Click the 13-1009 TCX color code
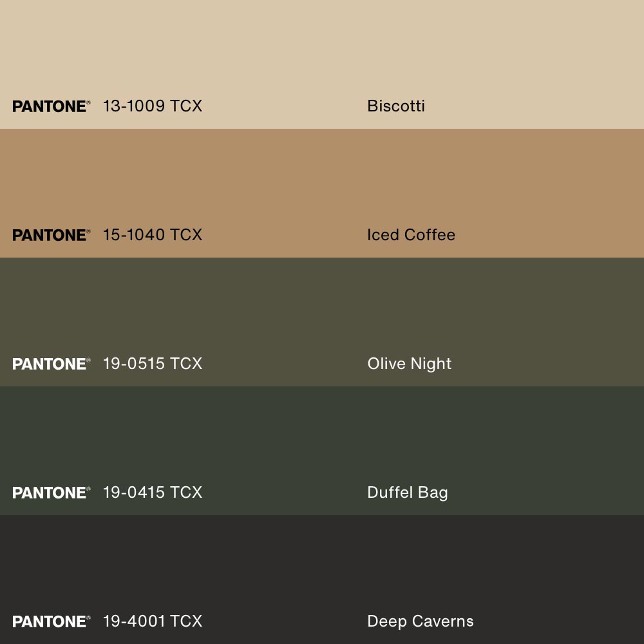Viewport: 644px width, 644px height. click(153, 106)
